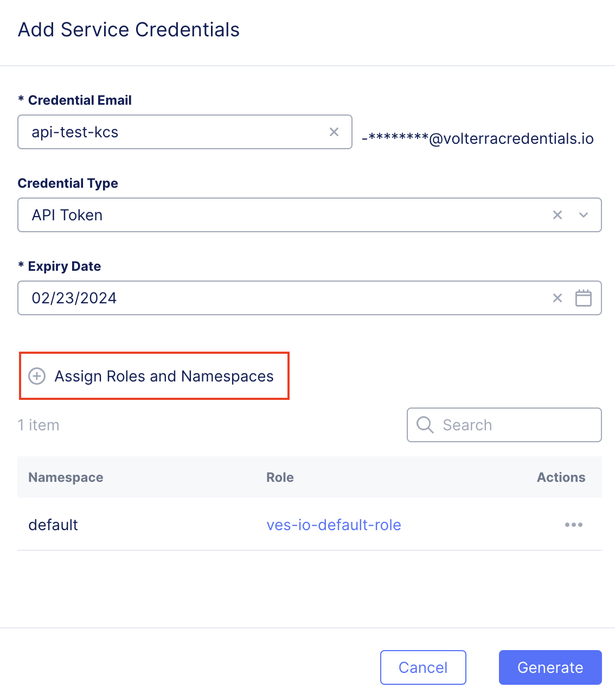
Task: Open the ellipsis Actions menu for default namespace
Action: 574,525
